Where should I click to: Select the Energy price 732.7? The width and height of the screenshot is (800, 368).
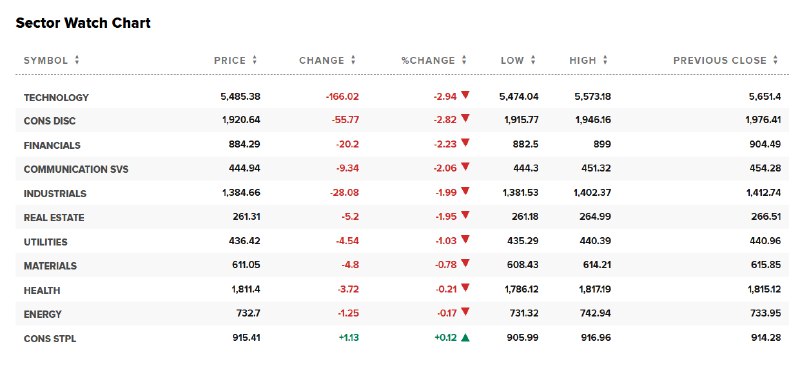pos(248,313)
